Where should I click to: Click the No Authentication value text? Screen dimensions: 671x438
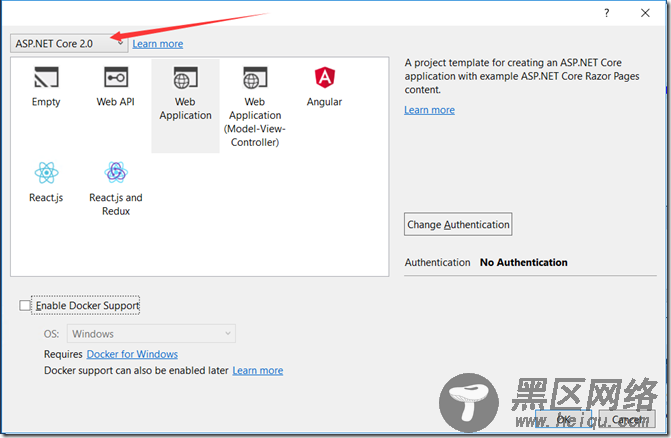524,262
